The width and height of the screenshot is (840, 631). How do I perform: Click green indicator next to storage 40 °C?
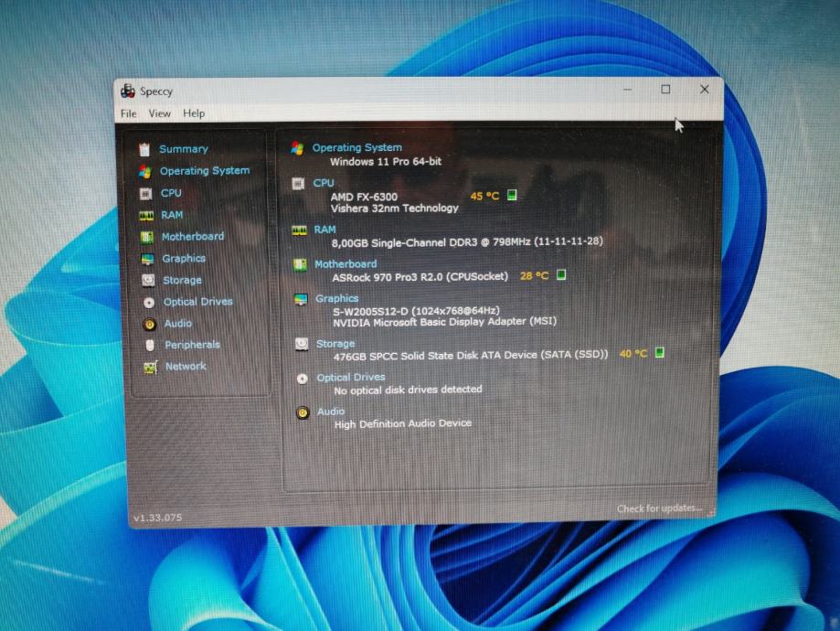659,352
